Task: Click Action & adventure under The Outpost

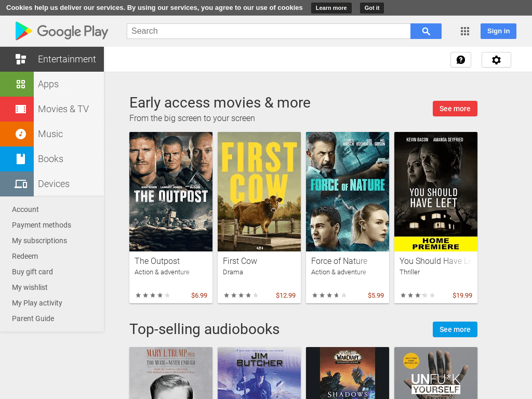Action: [162, 272]
